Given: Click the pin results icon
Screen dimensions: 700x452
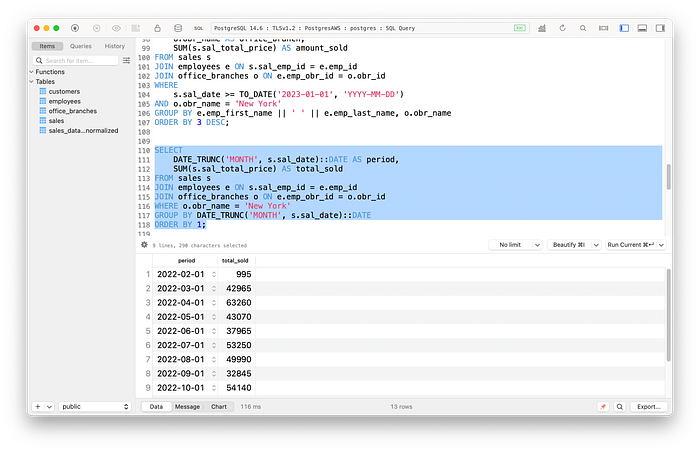Looking at the screenshot, I should tap(603, 406).
